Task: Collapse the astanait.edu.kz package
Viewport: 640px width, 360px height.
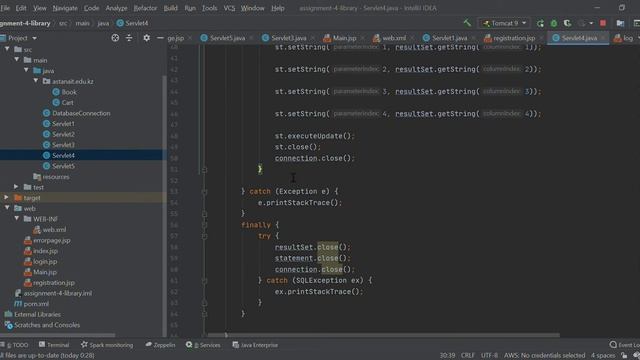Action: (36, 81)
